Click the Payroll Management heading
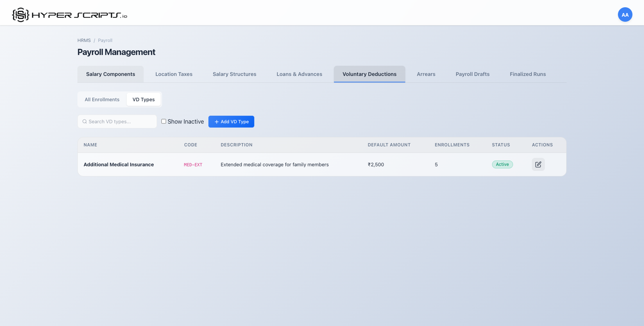 pyautogui.click(x=116, y=52)
